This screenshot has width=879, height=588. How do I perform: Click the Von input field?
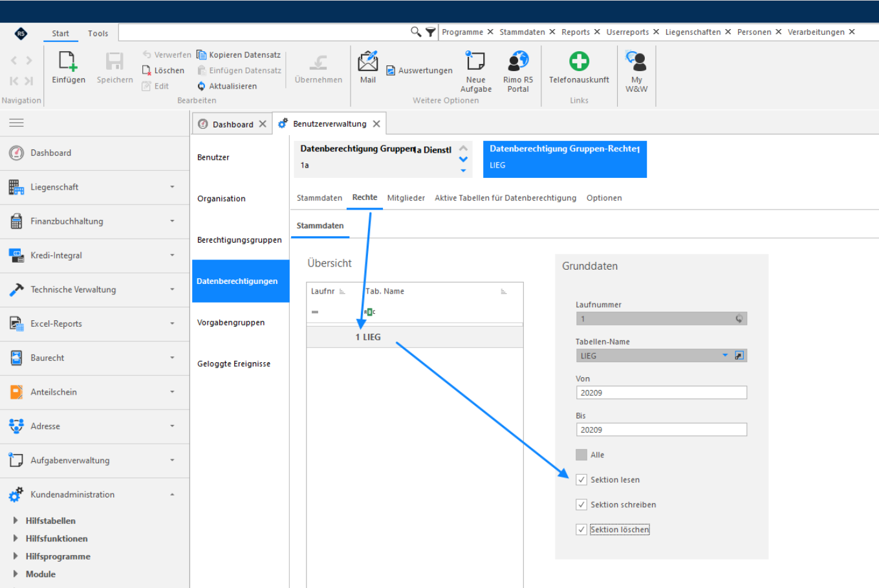click(x=662, y=393)
